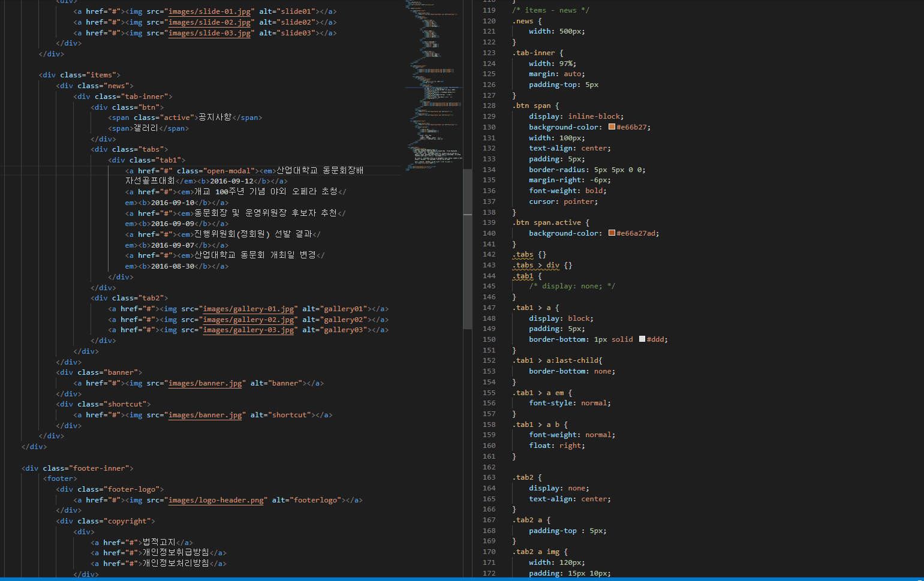Click the pointer value of cursor property
The height and width of the screenshot is (581, 924).
(x=578, y=201)
